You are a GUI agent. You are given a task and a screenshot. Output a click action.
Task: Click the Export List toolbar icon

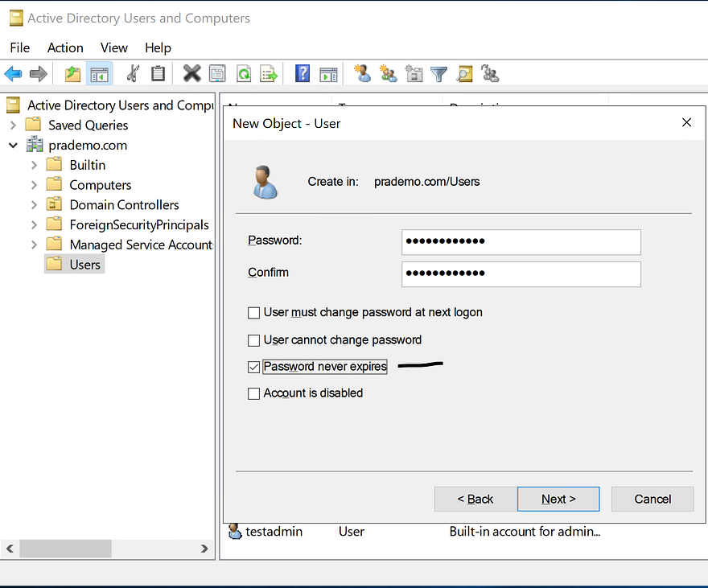pos(269,73)
